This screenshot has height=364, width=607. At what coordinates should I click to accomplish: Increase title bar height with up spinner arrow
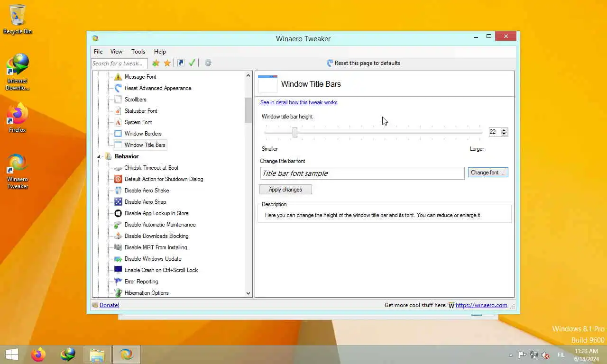pos(504,130)
